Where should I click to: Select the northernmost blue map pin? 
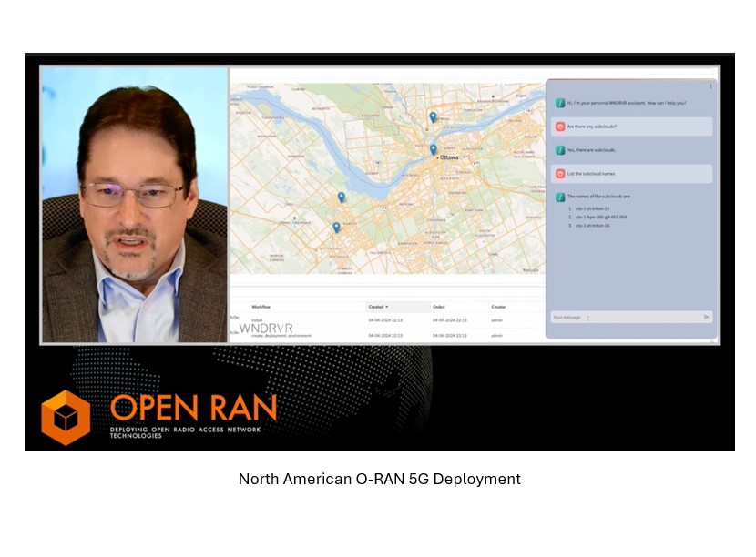click(x=433, y=116)
